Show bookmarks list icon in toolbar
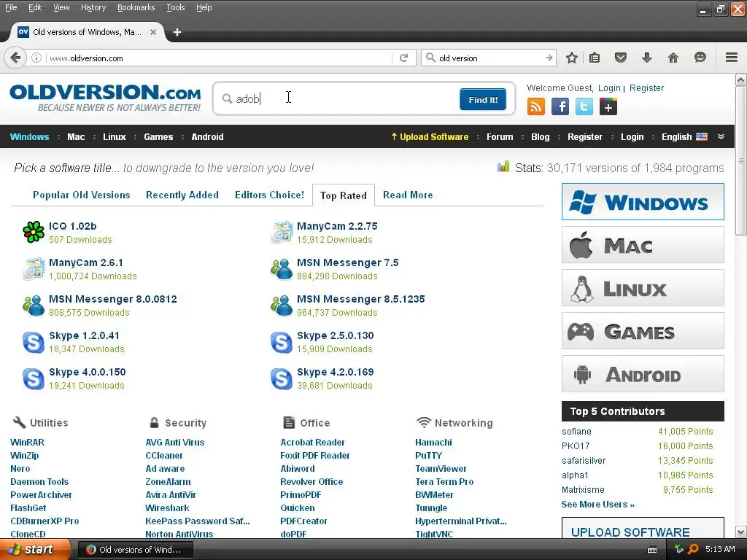Image resolution: width=747 pixels, height=560 pixels. tap(595, 58)
